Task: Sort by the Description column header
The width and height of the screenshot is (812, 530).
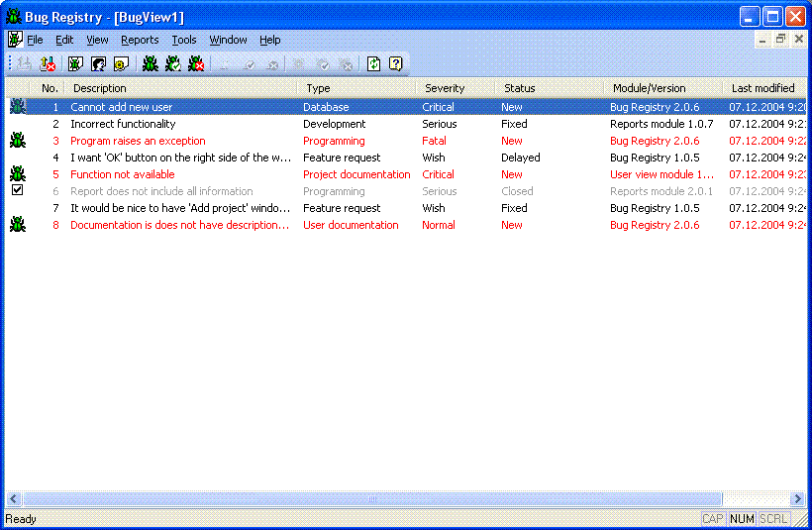Action: pyautogui.click(x=180, y=88)
